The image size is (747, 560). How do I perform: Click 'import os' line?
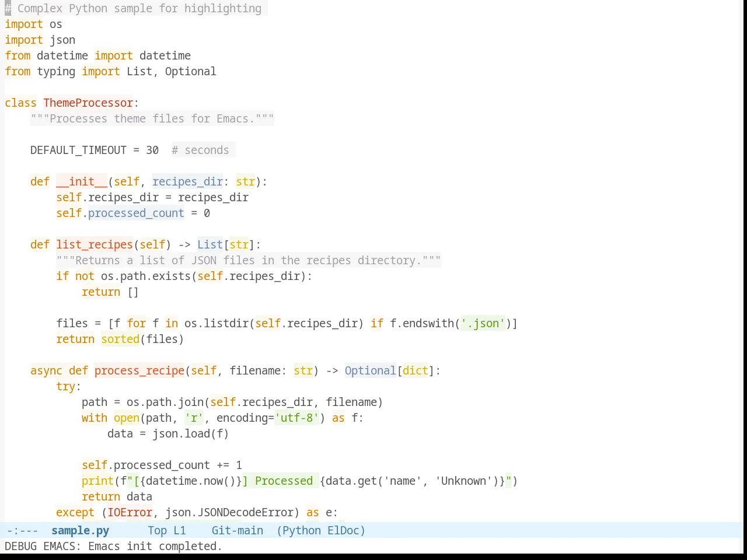coord(33,24)
